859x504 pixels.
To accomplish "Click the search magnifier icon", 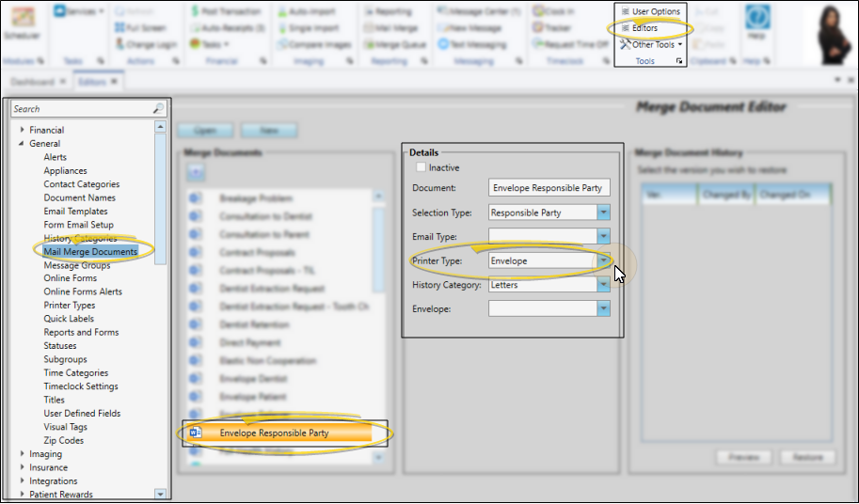I will coord(158,109).
